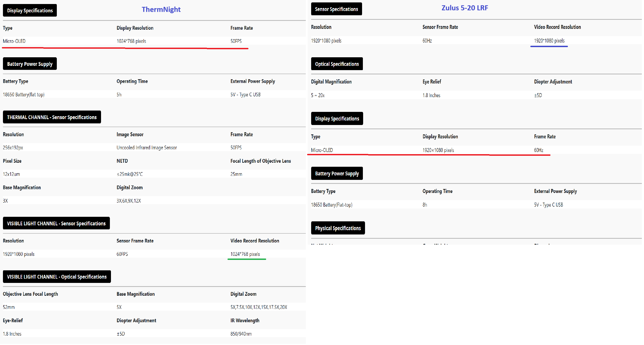Click digital magnification value 5 ~ 20x

coord(318,95)
